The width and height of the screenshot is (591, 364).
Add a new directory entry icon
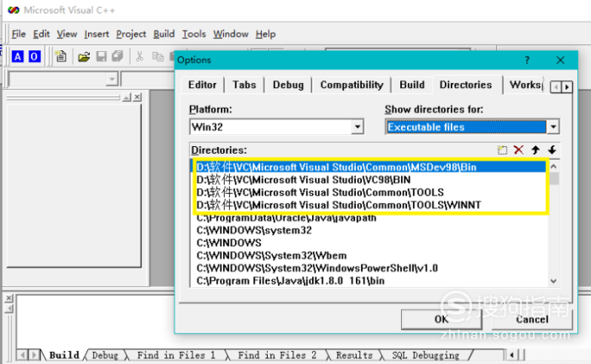click(x=502, y=150)
